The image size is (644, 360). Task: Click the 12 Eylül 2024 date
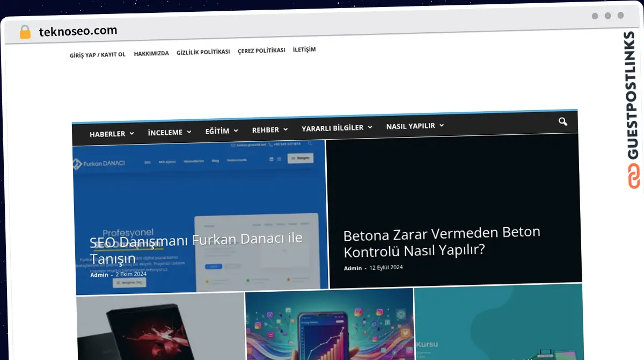coord(386,267)
